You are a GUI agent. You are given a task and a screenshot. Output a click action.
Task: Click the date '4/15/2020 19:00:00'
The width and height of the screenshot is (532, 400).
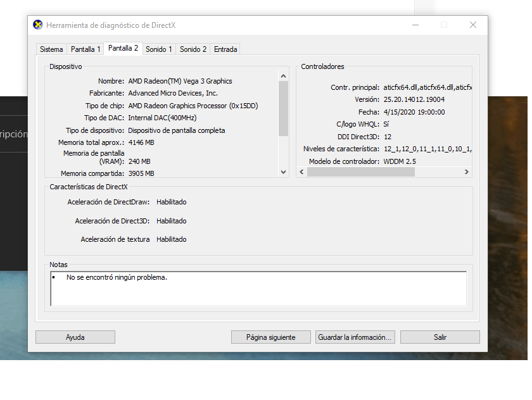tap(414, 112)
